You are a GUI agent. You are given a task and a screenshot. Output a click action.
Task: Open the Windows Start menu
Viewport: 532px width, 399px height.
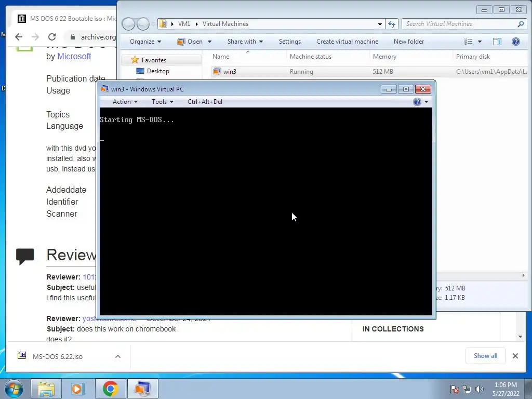14,389
